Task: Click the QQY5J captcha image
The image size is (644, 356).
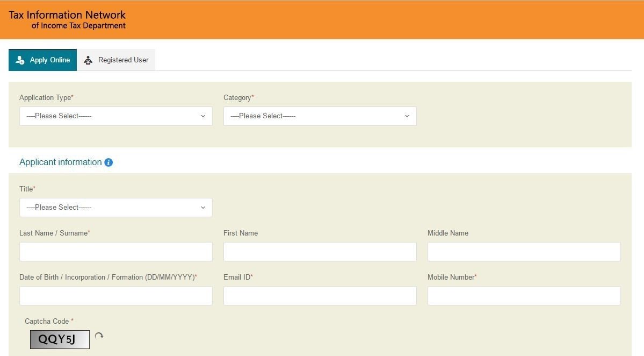Action: click(60, 339)
